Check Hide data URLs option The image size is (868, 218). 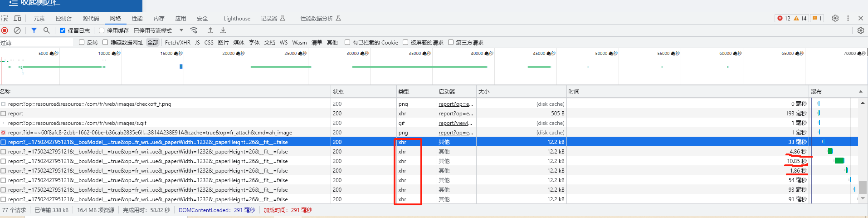[x=105, y=42]
